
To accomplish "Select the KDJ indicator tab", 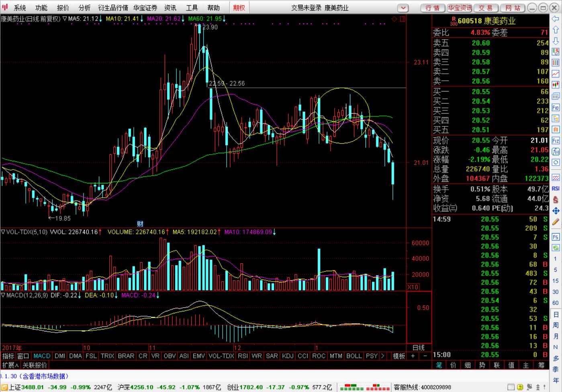I will (x=288, y=356).
